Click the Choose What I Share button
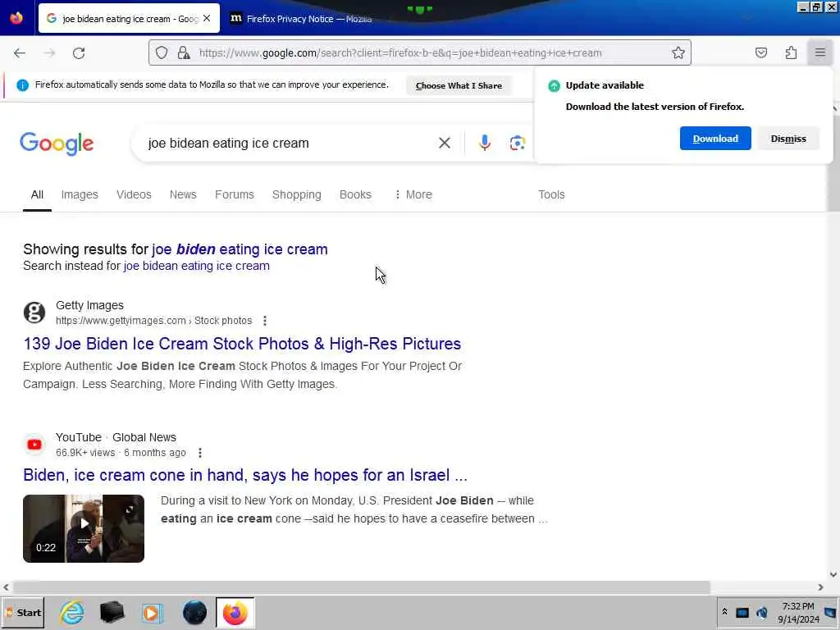The width and height of the screenshot is (840, 630). click(459, 85)
